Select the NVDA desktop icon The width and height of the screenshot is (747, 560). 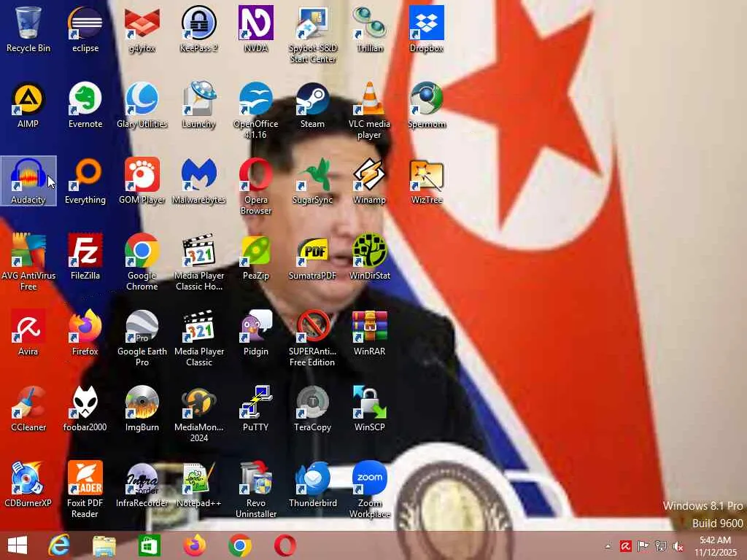point(256,29)
